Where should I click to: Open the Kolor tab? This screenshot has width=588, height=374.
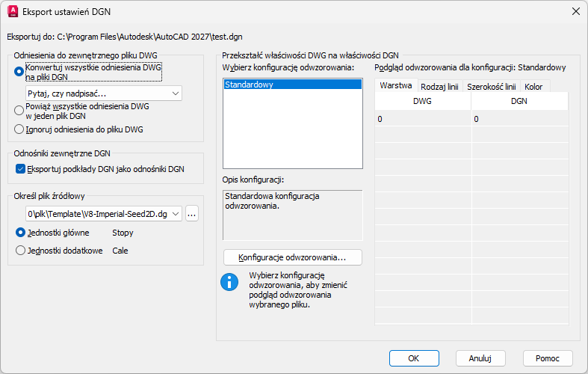[x=533, y=87]
